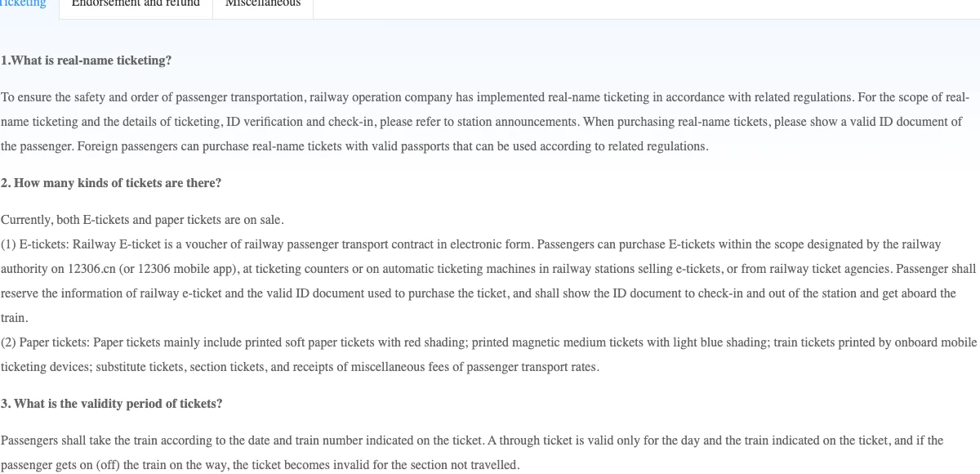Select the Miscellaneous tab
This screenshot has width=980, height=474.
click(x=263, y=4)
